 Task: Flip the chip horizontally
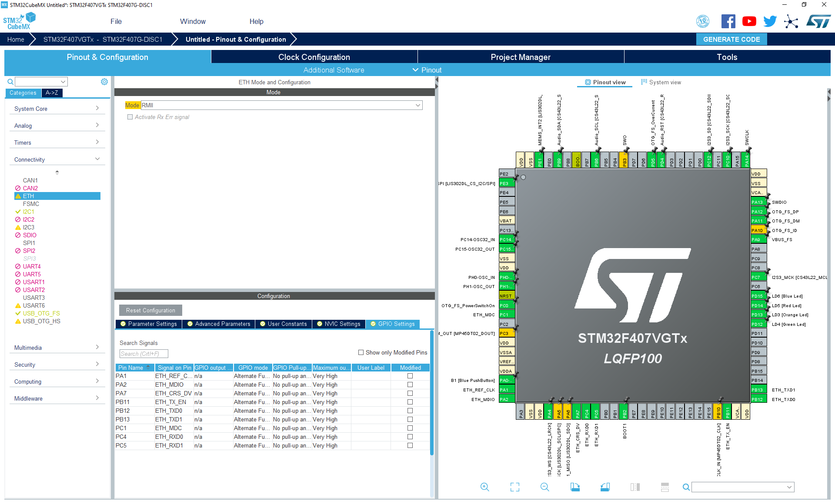pyautogui.click(x=635, y=487)
